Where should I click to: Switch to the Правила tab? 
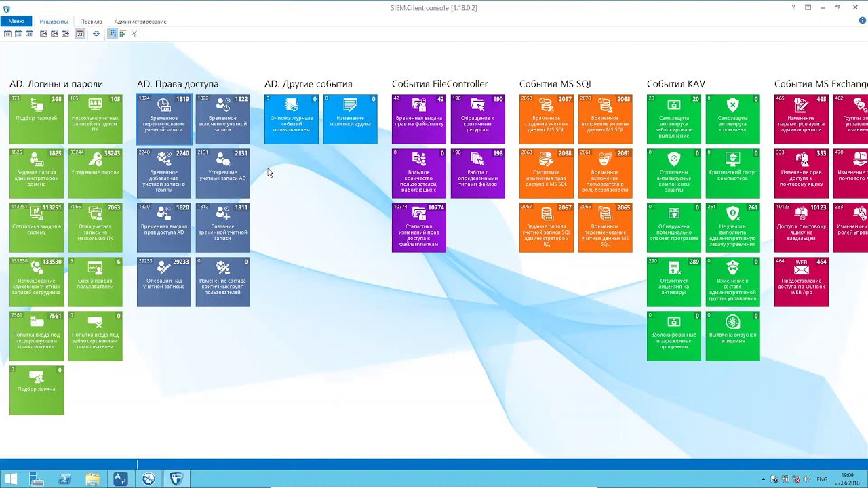tap(91, 21)
